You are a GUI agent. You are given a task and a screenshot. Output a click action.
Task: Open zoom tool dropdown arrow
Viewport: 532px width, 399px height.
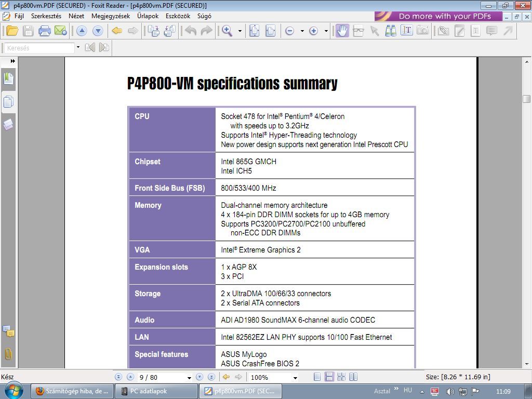[240, 31]
